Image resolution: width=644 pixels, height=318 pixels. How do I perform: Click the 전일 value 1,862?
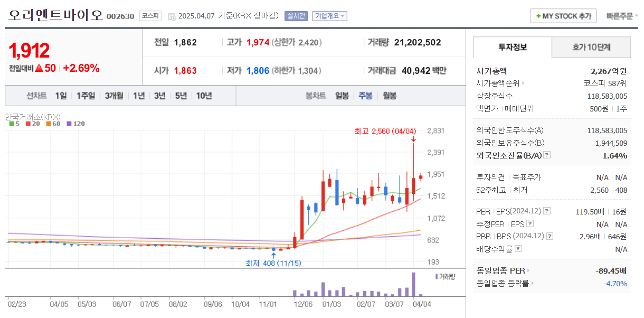(x=185, y=42)
